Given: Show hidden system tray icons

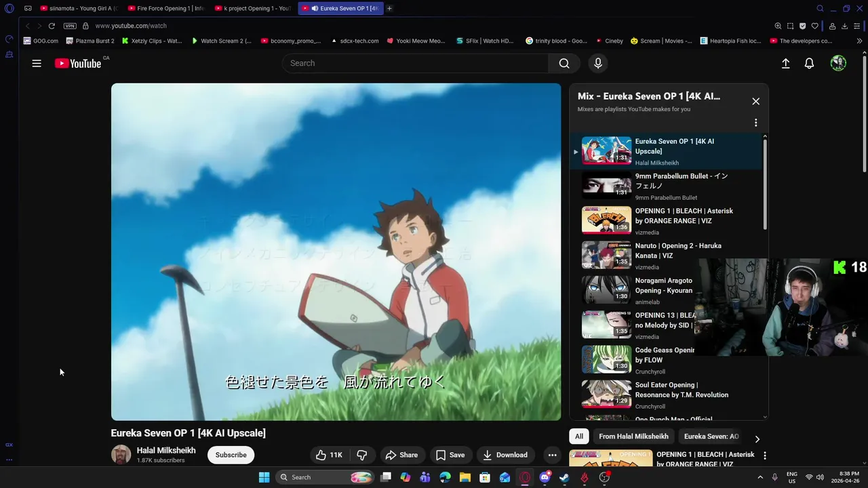Looking at the screenshot, I should (760, 477).
